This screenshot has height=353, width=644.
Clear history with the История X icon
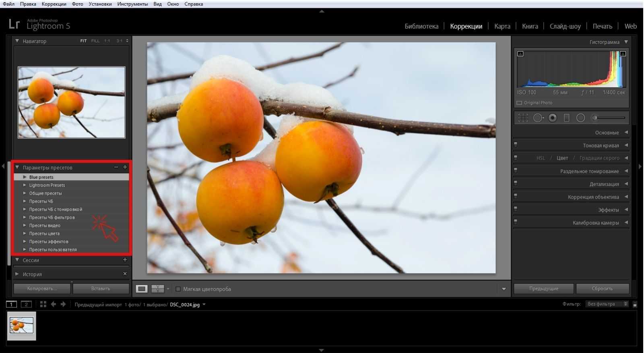[125, 274]
